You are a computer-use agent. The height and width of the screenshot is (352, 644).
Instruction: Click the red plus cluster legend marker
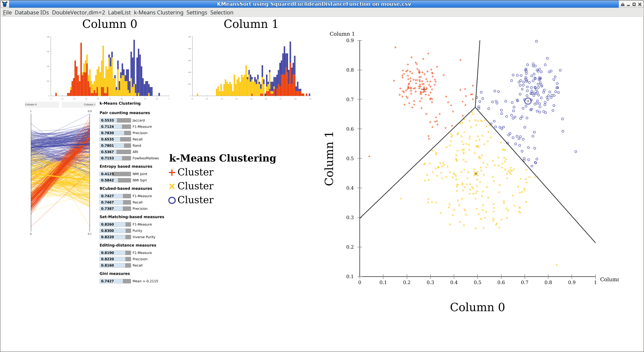coord(172,173)
